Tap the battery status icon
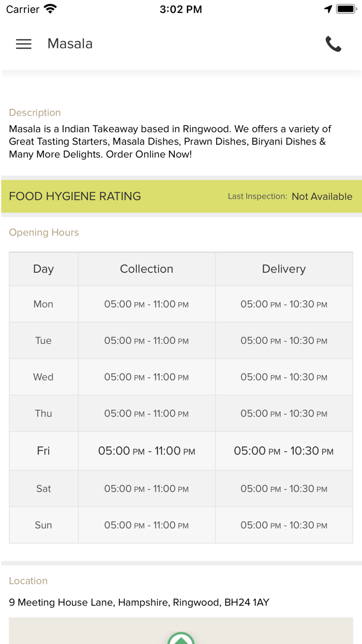The width and height of the screenshot is (362, 644). tap(346, 9)
